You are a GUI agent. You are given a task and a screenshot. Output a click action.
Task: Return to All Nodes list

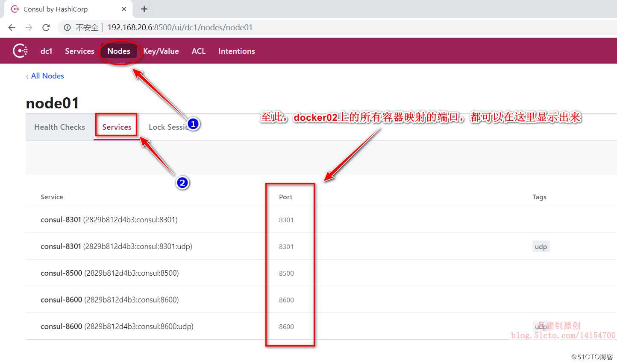click(x=45, y=76)
